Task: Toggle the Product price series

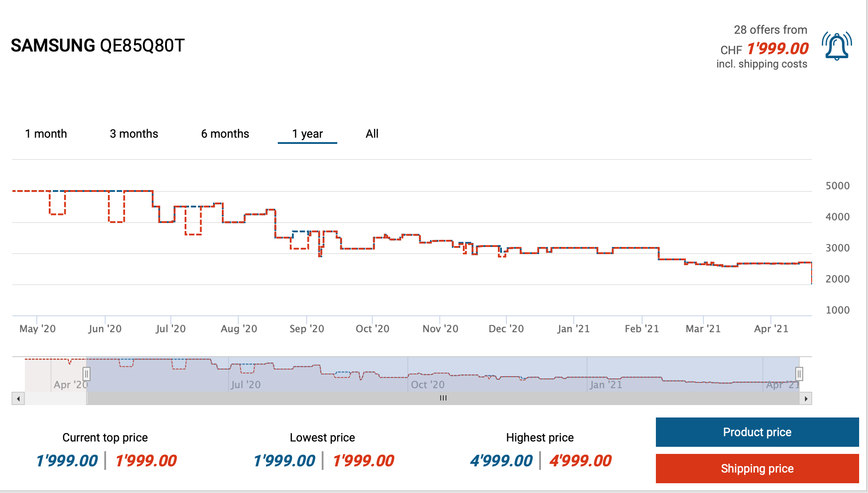Action: pos(757,432)
